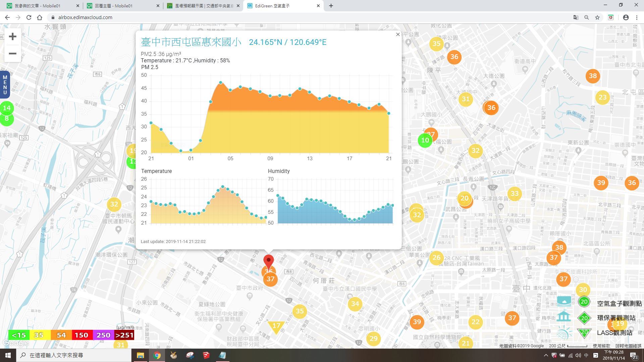
Task: Go to the browser home page
Action: [x=40, y=17]
